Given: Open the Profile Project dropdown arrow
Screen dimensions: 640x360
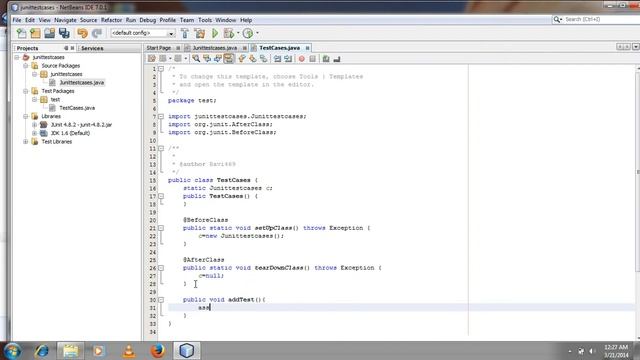Looking at the screenshot, I should [257, 33].
